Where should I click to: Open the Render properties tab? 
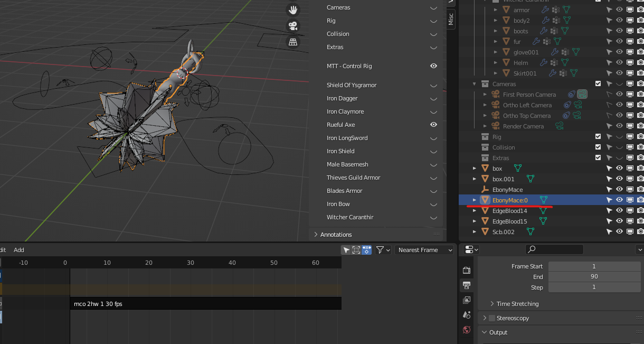[x=467, y=270]
